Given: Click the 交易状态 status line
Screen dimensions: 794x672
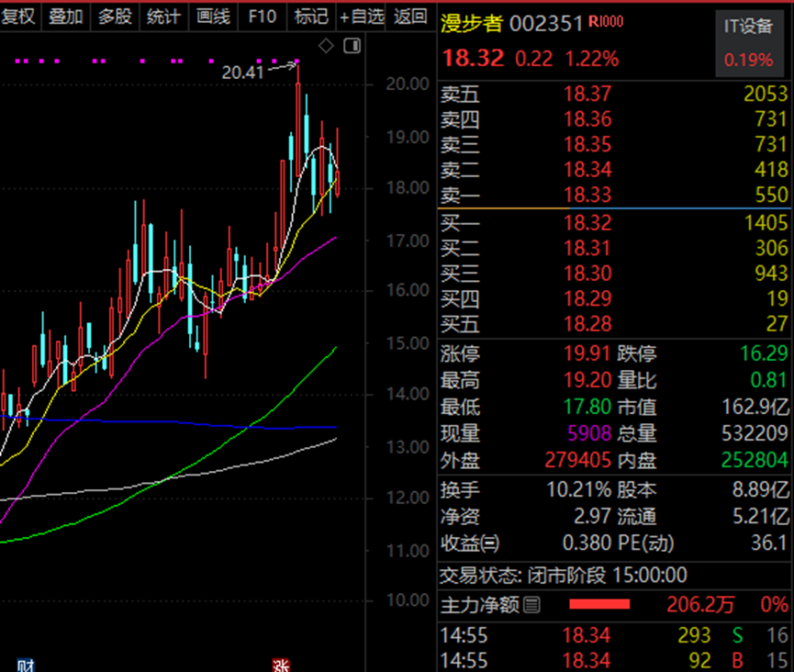Looking at the screenshot, I should coord(563,576).
